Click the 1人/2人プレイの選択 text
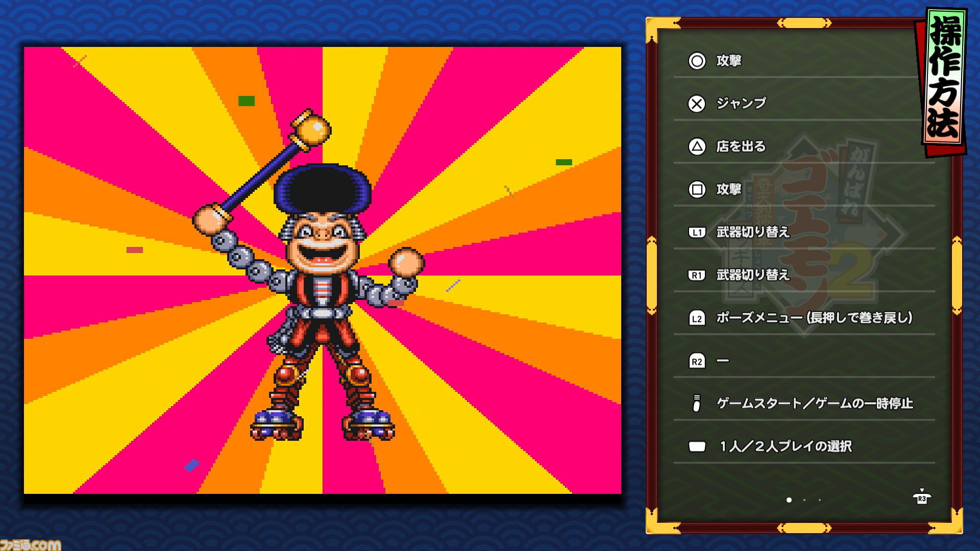This screenshot has width=980, height=551. click(786, 446)
